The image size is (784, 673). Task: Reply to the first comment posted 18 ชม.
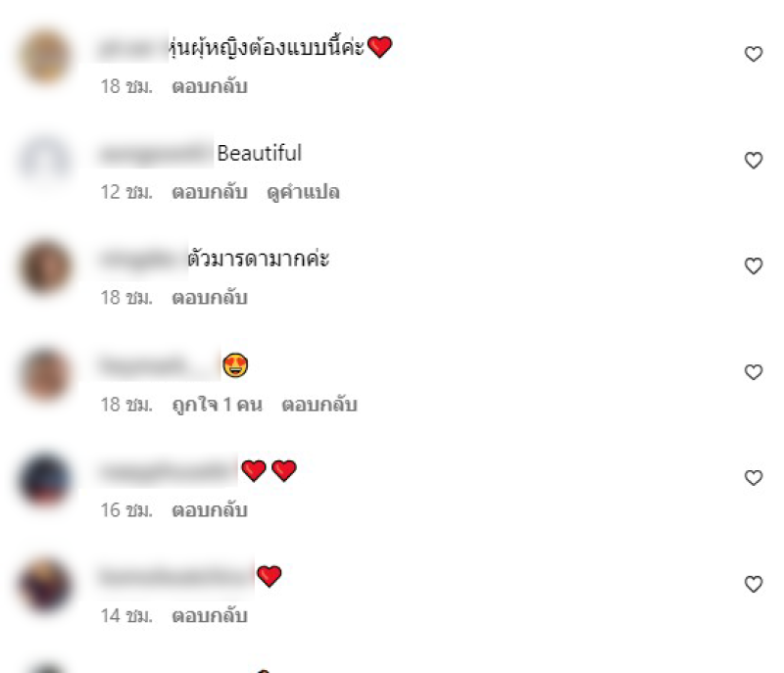pos(210,86)
